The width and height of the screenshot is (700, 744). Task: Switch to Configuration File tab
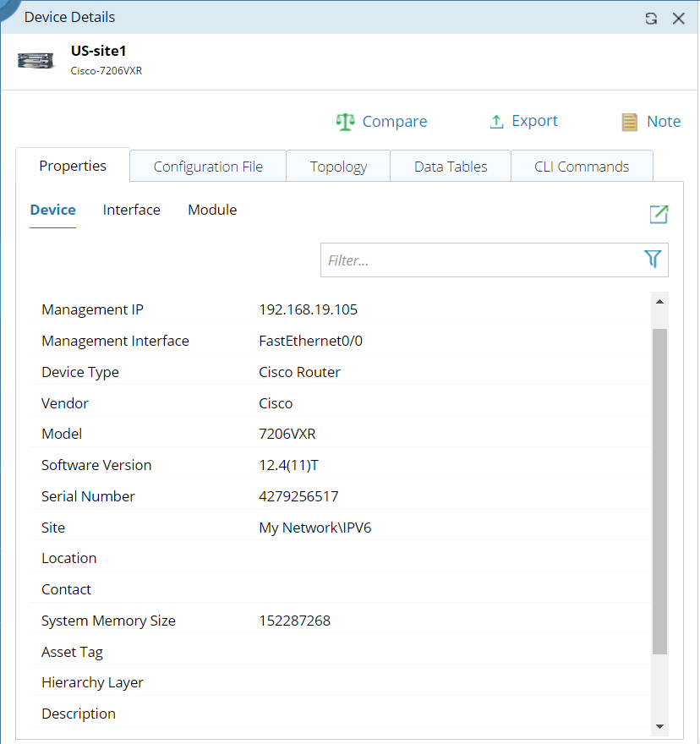click(208, 167)
